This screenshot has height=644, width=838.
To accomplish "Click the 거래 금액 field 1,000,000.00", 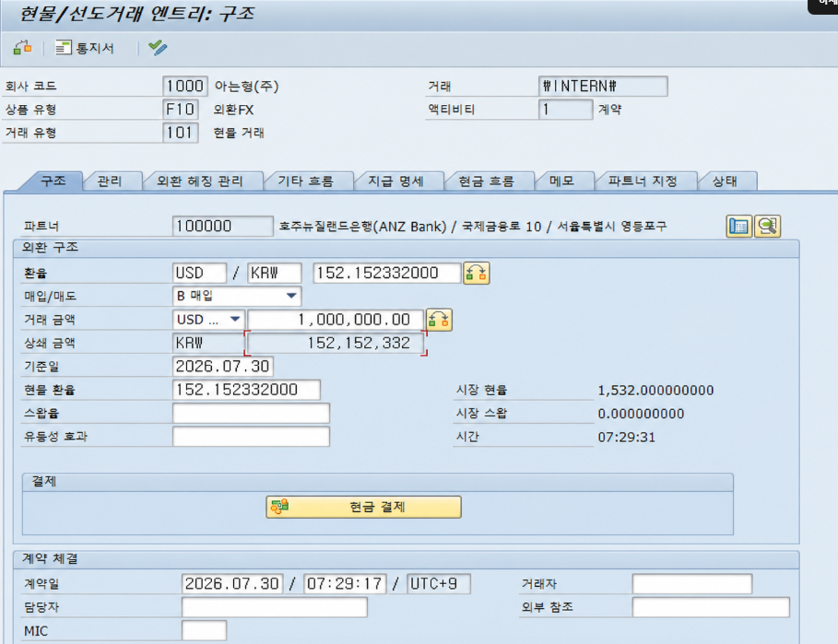I will point(335,320).
